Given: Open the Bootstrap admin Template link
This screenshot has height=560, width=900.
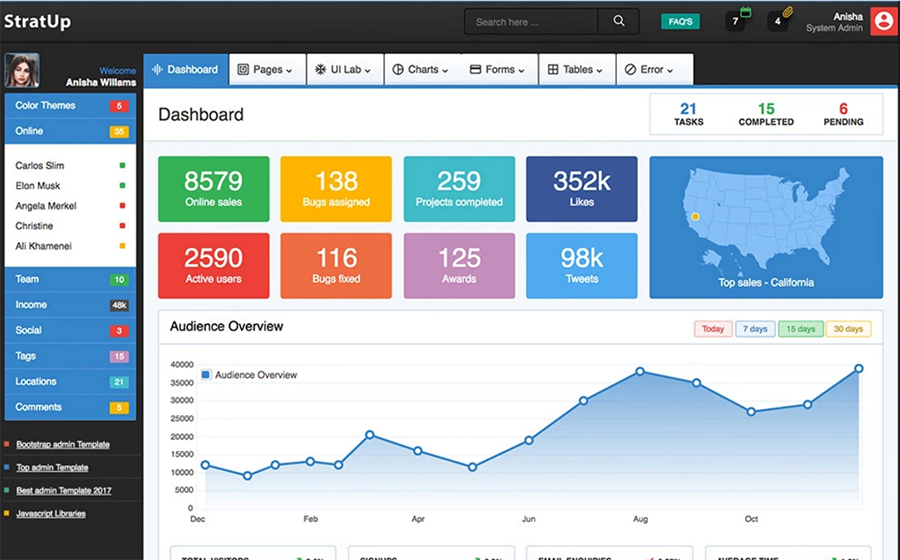Looking at the screenshot, I should coord(63,444).
